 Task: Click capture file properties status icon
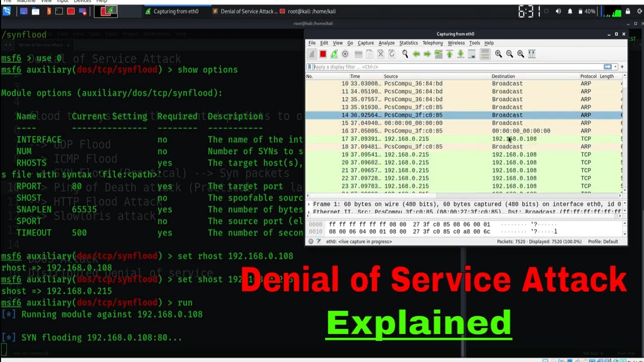[x=319, y=242]
